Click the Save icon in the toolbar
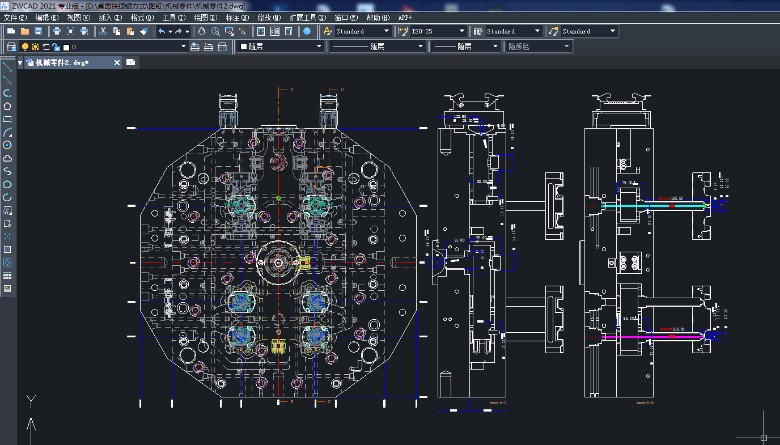The image size is (780, 445). pyautogui.click(x=37, y=31)
